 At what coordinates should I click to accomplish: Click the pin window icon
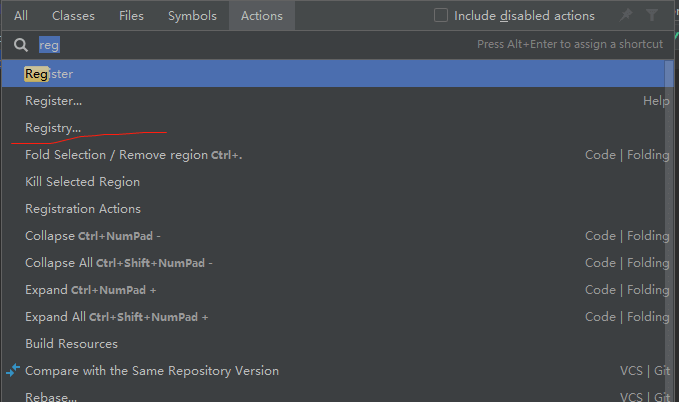point(626,15)
